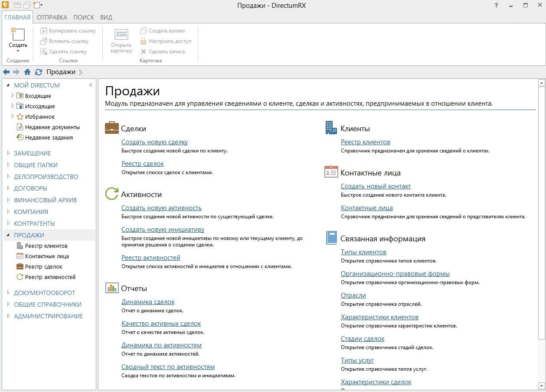The width and height of the screenshot is (546, 392).
Task: Click the Контактные лица card icon in main panel
Action: pos(331,172)
